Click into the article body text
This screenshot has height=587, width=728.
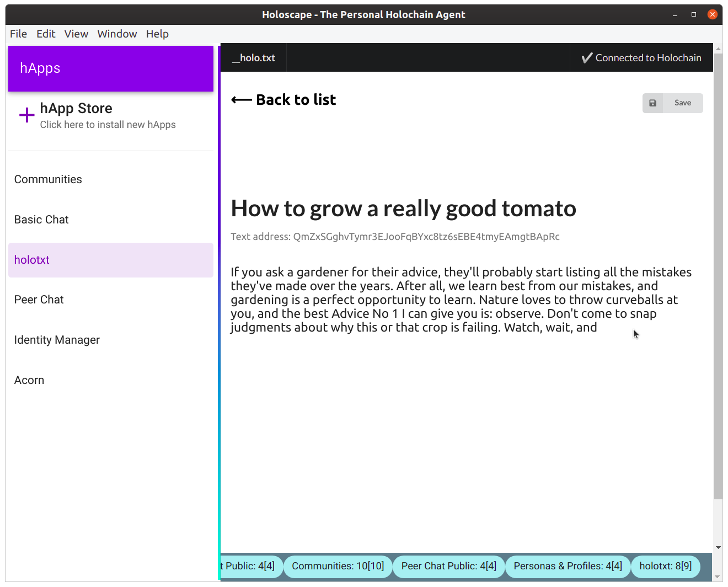coord(461,300)
